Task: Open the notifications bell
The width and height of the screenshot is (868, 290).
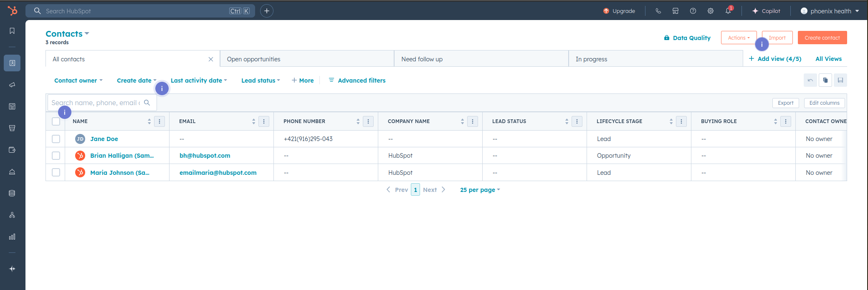Action: pyautogui.click(x=728, y=11)
